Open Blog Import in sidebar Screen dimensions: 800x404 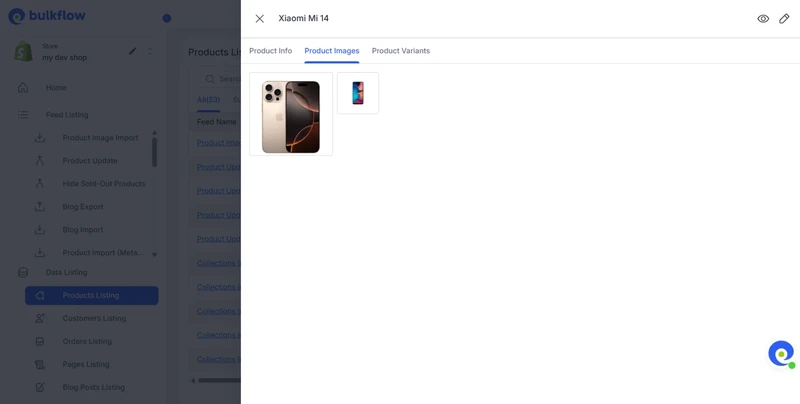click(83, 230)
